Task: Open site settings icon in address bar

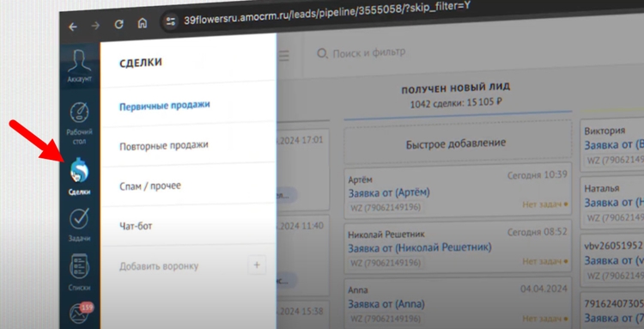Action: (171, 21)
